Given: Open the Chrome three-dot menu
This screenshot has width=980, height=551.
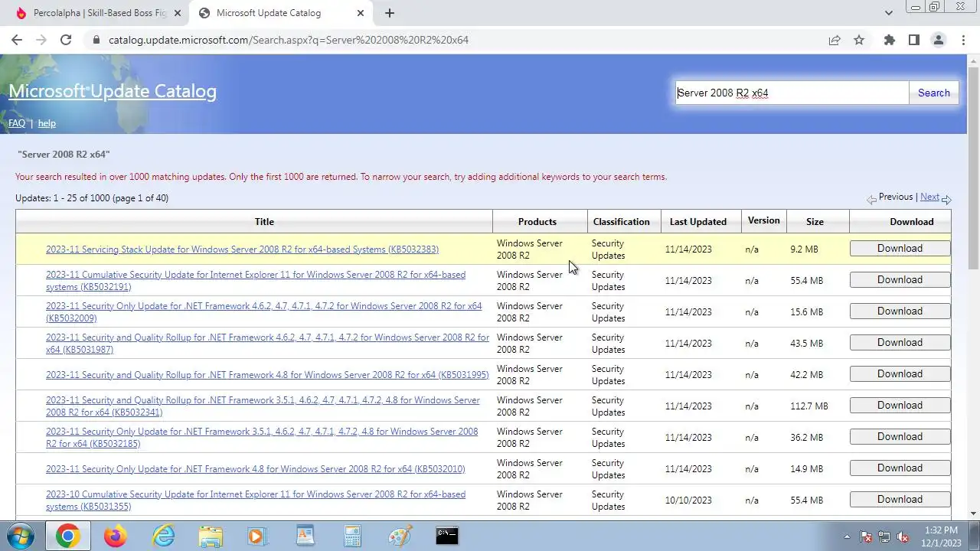Looking at the screenshot, I should tap(963, 40).
